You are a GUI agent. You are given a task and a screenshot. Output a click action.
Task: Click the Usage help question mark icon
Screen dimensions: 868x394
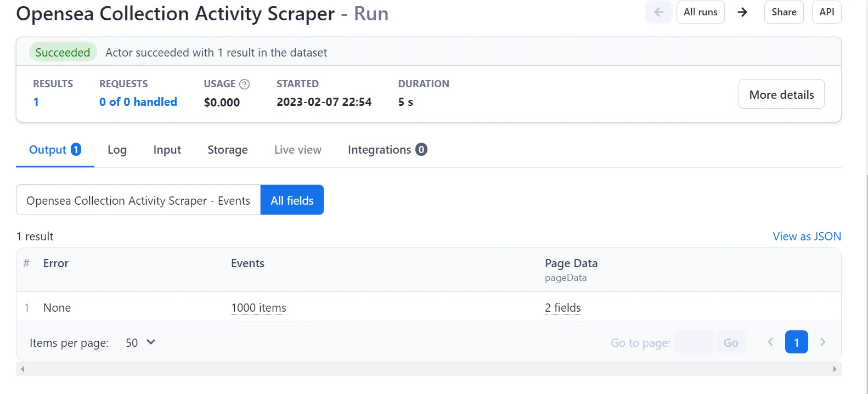[x=245, y=84]
